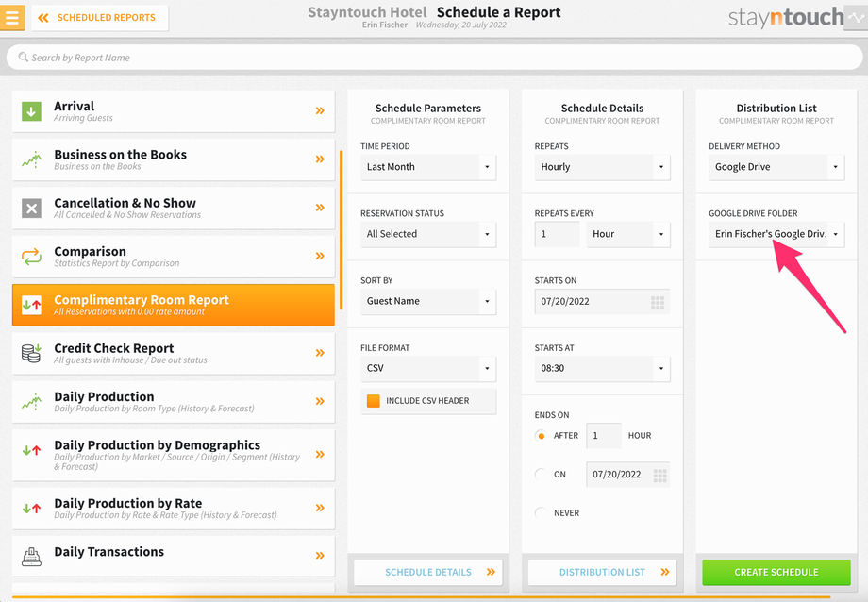Screen dimensions: 868x602
Task: Open the Time Period dropdown
Action: [428, 167]
